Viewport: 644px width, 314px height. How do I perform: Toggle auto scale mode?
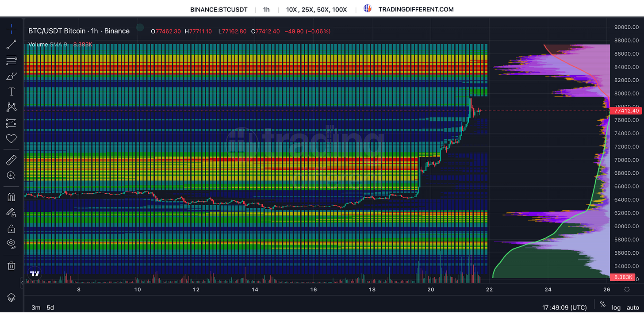tap(633, 307)
